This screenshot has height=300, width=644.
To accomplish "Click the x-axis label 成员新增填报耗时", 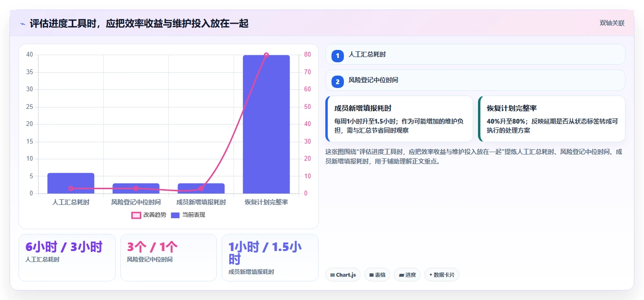I will pyautogui.click(x=201, y=202).
